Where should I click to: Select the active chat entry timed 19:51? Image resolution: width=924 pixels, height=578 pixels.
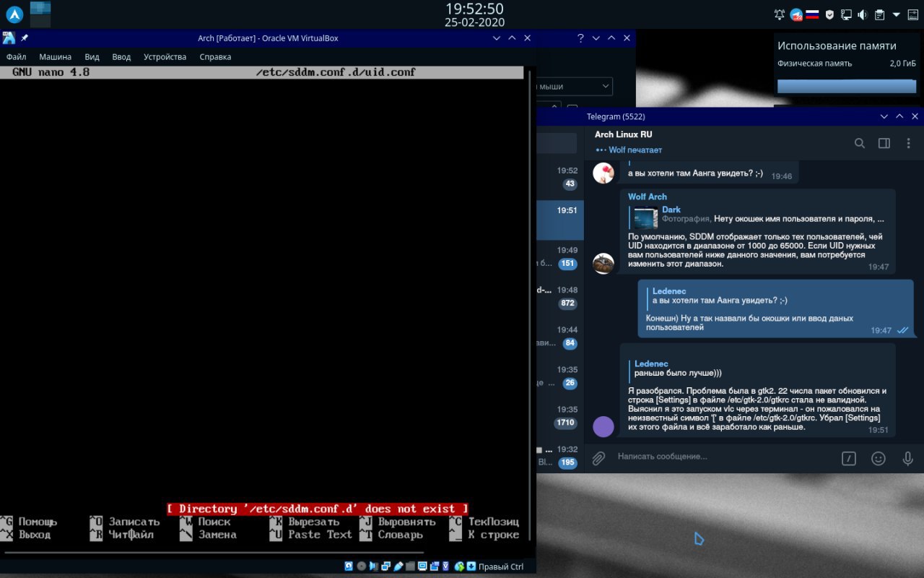tap(560, 220)
